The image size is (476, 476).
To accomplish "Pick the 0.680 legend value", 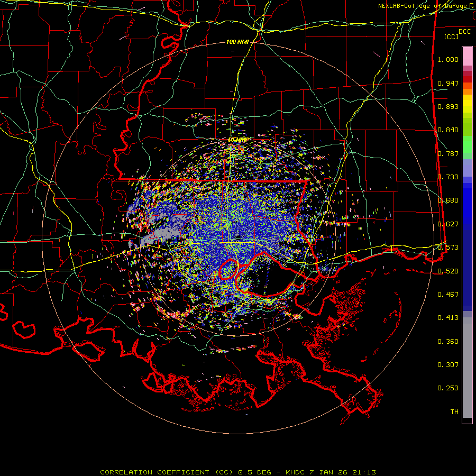I will pyautogui.click(x=448, y=200).
